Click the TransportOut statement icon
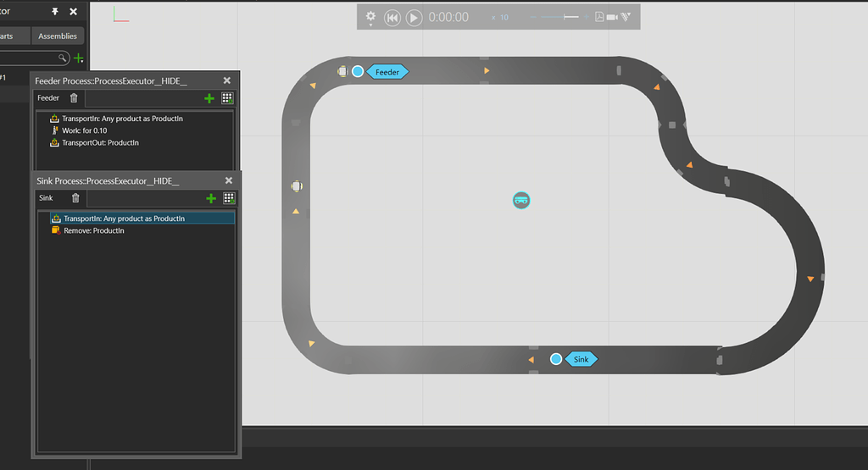This screenshot has width=868, height=470. 54,142
